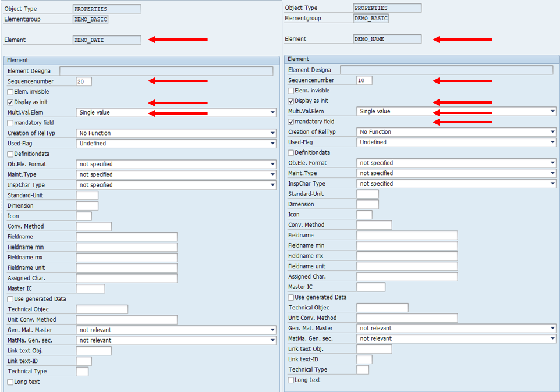Click Sequencenumber field containing 10
This screenshot has width=560, height=392.
(364, 80)
